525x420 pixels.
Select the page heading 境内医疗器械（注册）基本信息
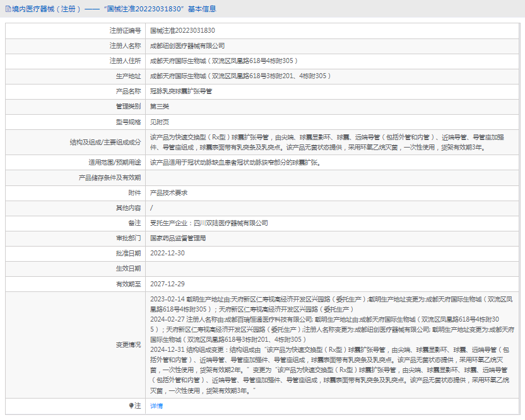tap(114, 9)
